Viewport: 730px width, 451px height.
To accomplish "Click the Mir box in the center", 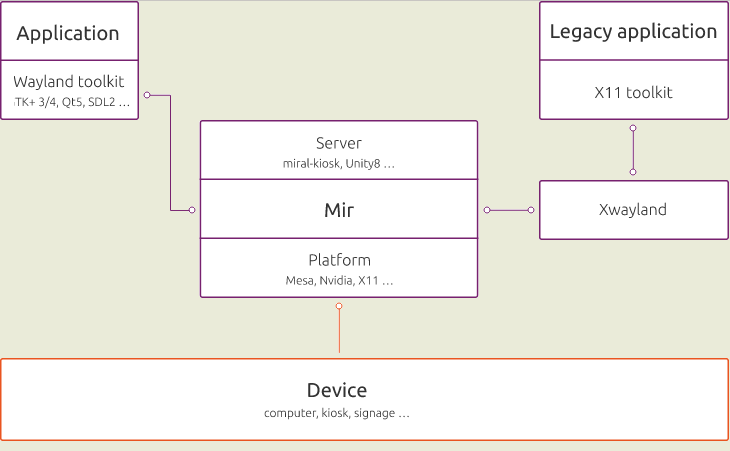I will [339, 209].
